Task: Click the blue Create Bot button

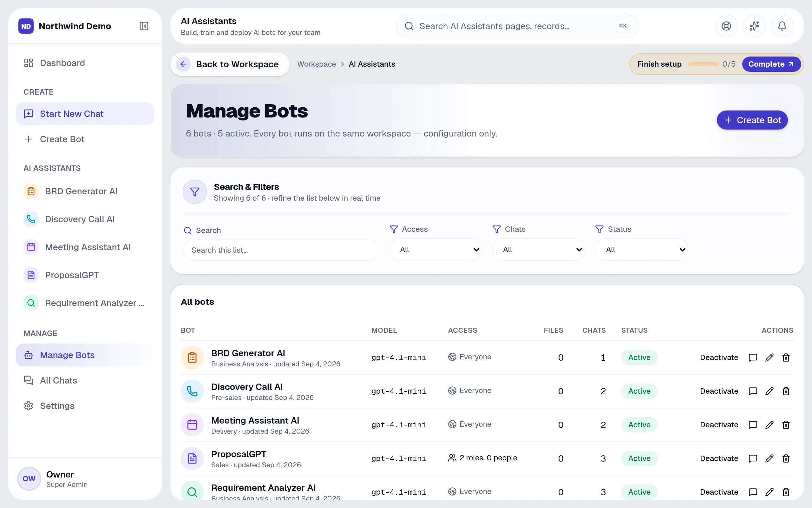Action: click(x=752, y=120)
